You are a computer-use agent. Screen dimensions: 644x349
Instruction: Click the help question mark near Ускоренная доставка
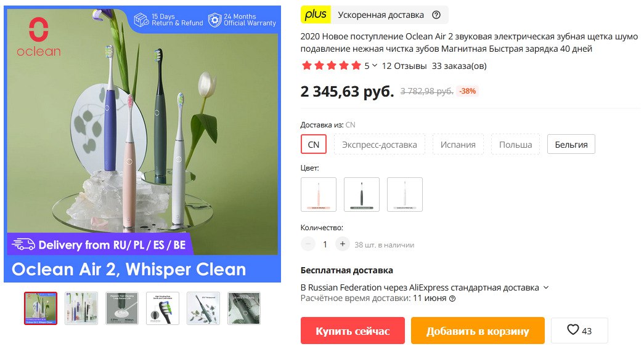click(436, 15)
